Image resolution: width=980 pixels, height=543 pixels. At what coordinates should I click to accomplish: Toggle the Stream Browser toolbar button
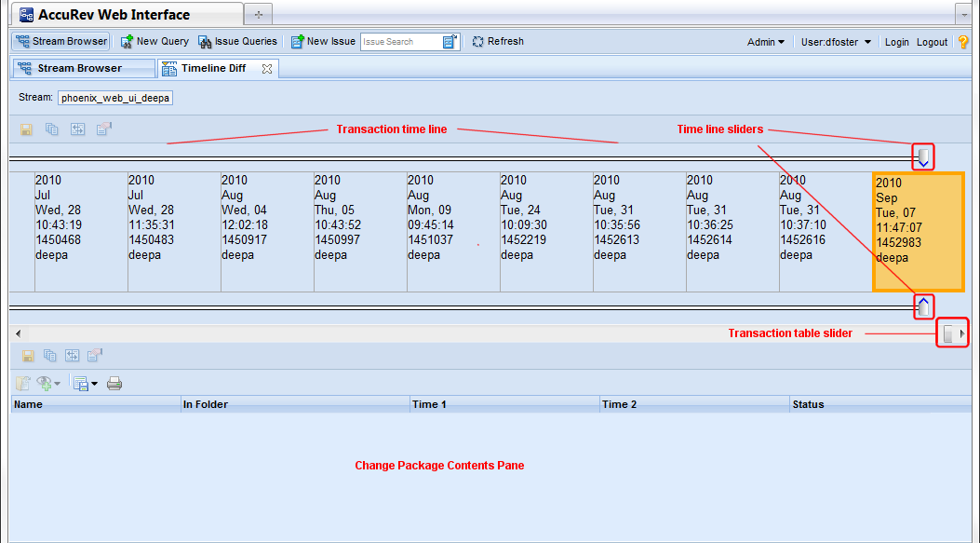click(x=61, y=42)
